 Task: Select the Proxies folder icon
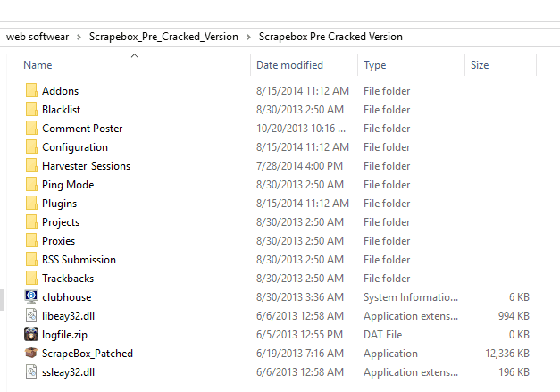31,240
